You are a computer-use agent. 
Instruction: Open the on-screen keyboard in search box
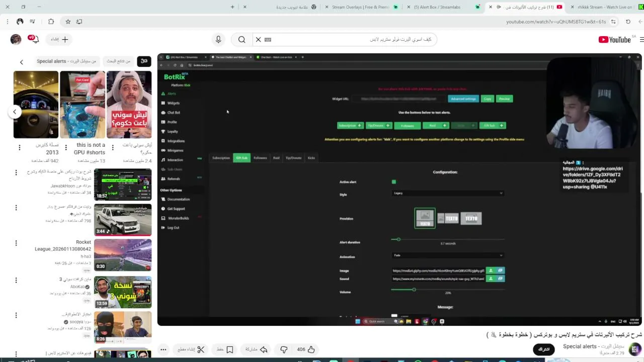268,39
